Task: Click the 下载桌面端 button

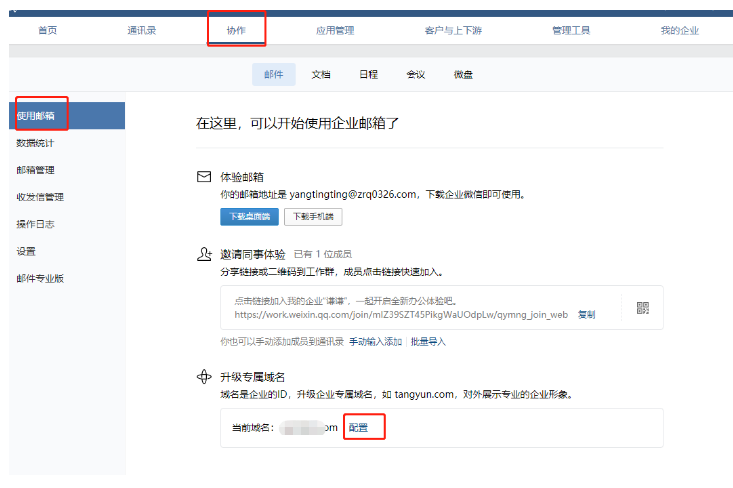Action: pos(249,216)
